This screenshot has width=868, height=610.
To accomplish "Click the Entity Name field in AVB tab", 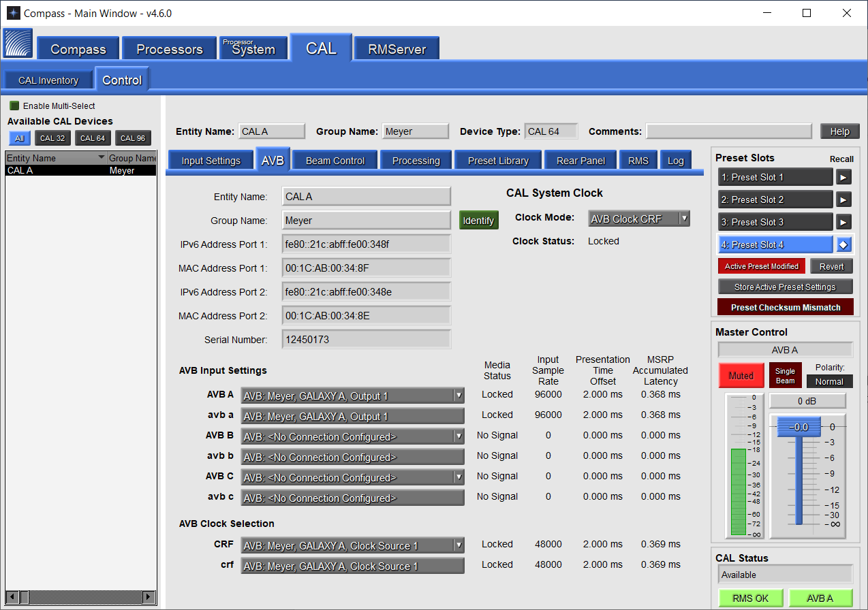I will click(x=367, y=197).
